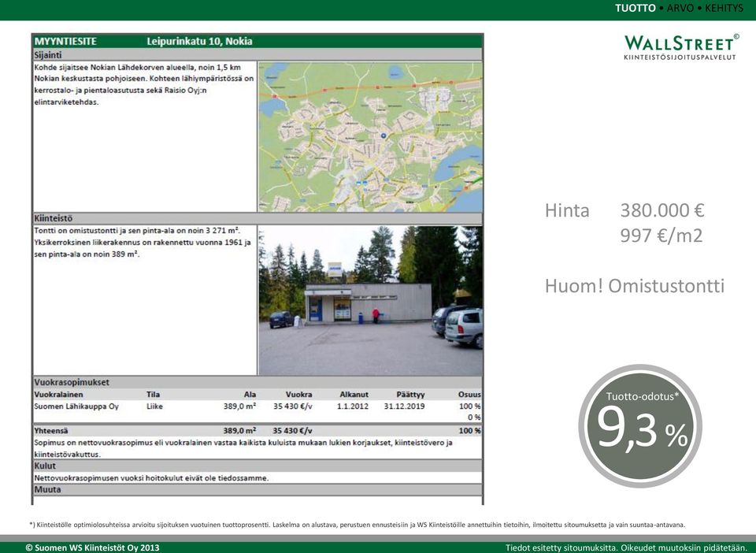Click the Kulut section header
Viewport: 756px width, 553px height.
[x=258, y=466]
